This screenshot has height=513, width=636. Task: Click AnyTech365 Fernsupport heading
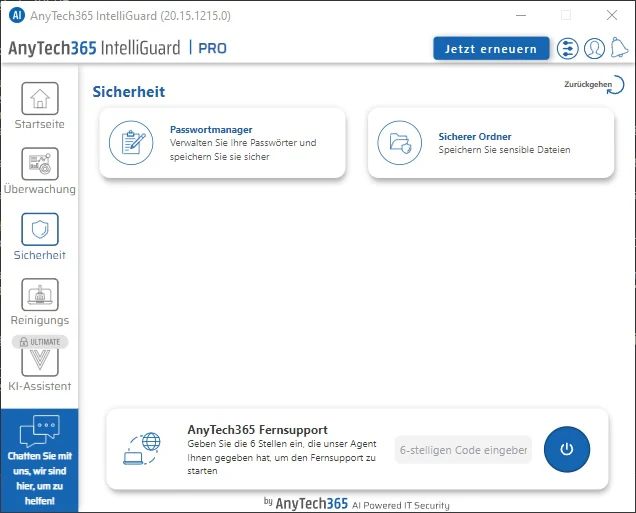(258, 429)
